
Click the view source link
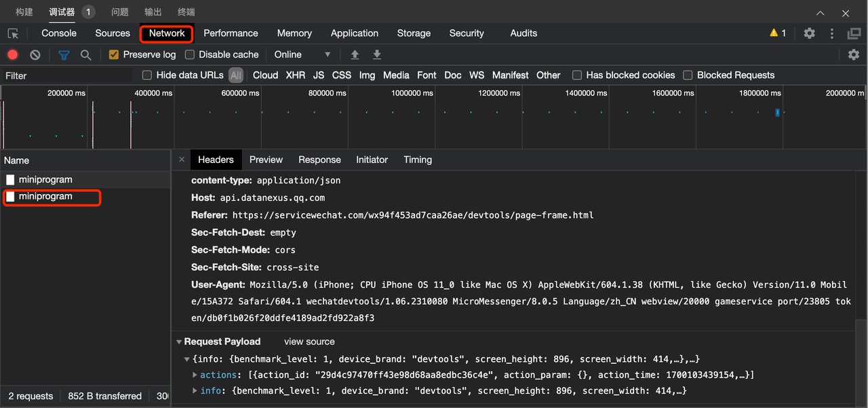click(309, 342)
